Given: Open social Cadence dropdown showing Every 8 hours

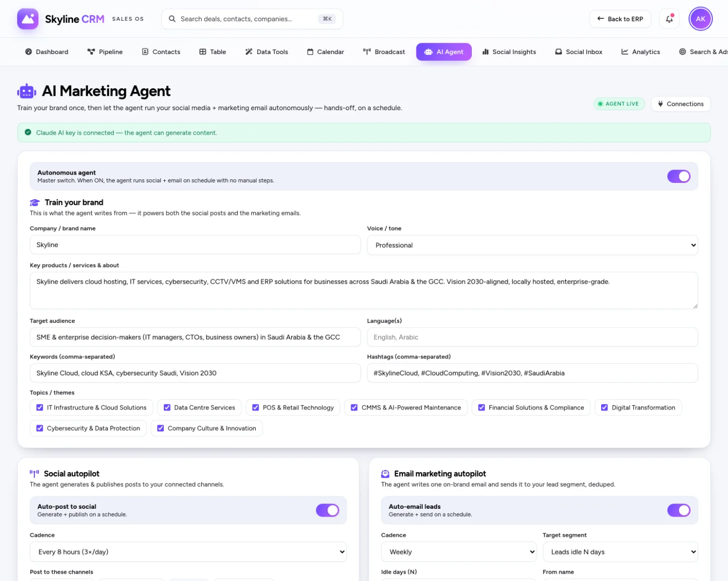Looking at the screenshot, I should point(188,552).
